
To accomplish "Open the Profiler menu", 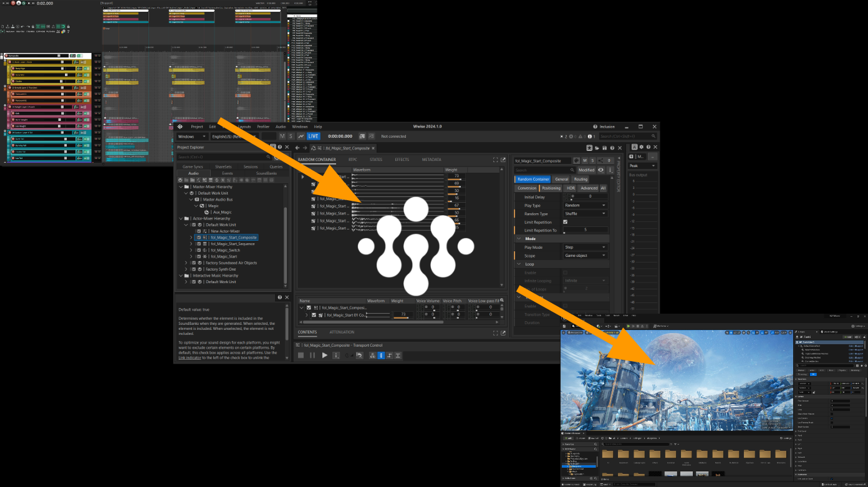I will [263, 127].
